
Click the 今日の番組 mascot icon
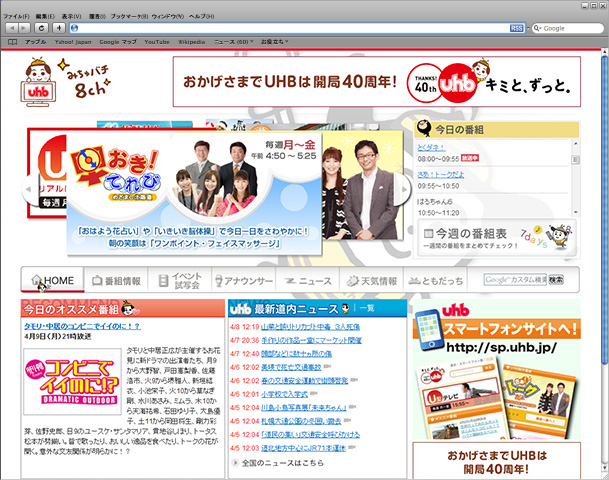[423, 128]
